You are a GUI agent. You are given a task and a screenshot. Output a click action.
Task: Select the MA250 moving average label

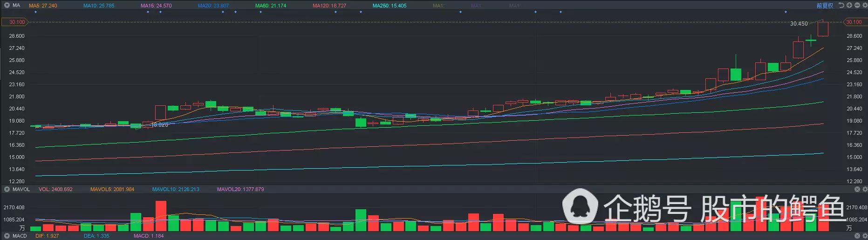pyautogui.click(x=390, y=6)
